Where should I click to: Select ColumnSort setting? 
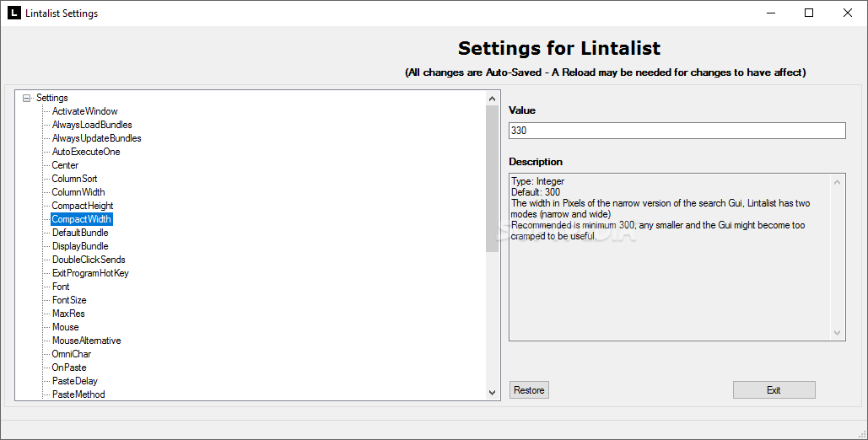click(x=74, y=179)
